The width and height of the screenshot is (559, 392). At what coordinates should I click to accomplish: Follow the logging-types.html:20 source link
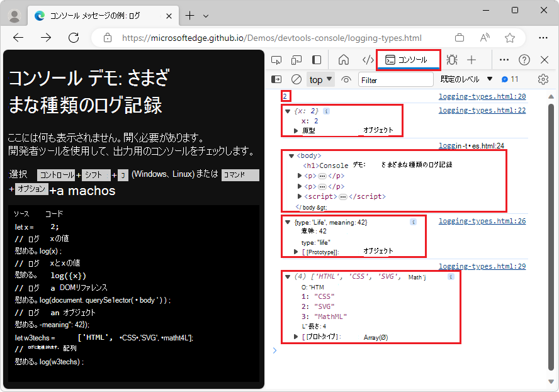[482, 96]
